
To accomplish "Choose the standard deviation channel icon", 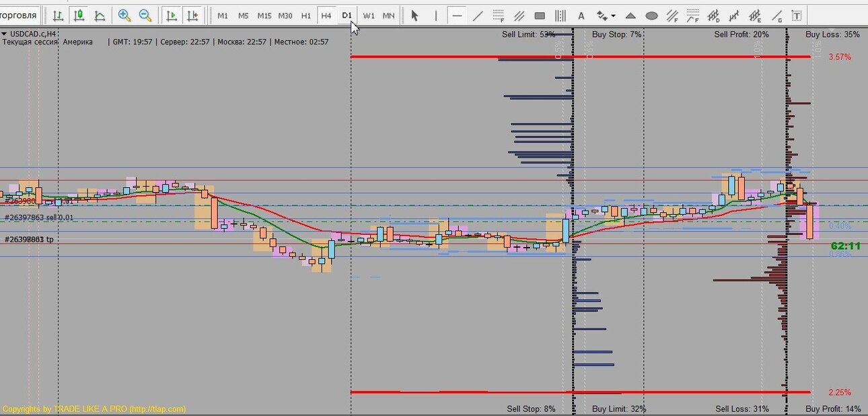I will tap(714, 15).
